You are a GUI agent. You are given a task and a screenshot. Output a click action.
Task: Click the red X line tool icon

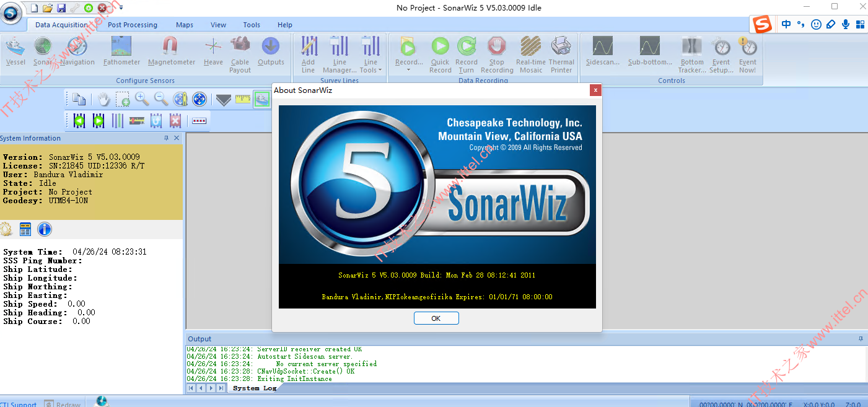coord(175,121)
